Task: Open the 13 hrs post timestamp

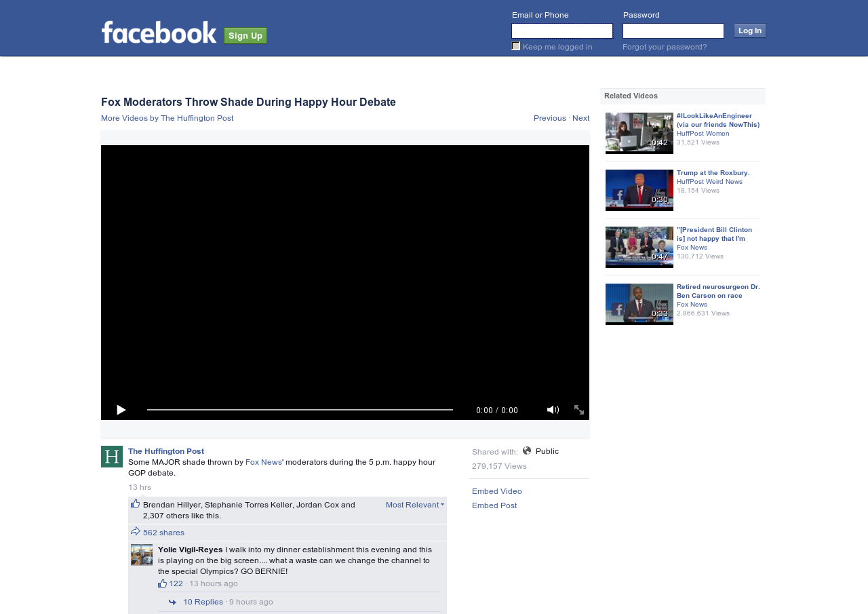Action: [140, 487]
